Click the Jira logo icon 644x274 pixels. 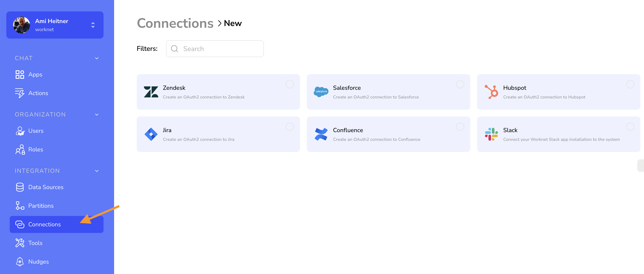click(151, 134)
